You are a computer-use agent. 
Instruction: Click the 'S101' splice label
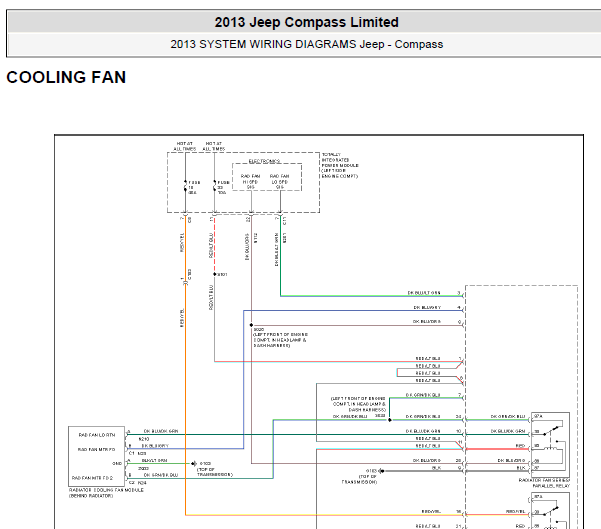pyautogui.click(x=222, y=274)
